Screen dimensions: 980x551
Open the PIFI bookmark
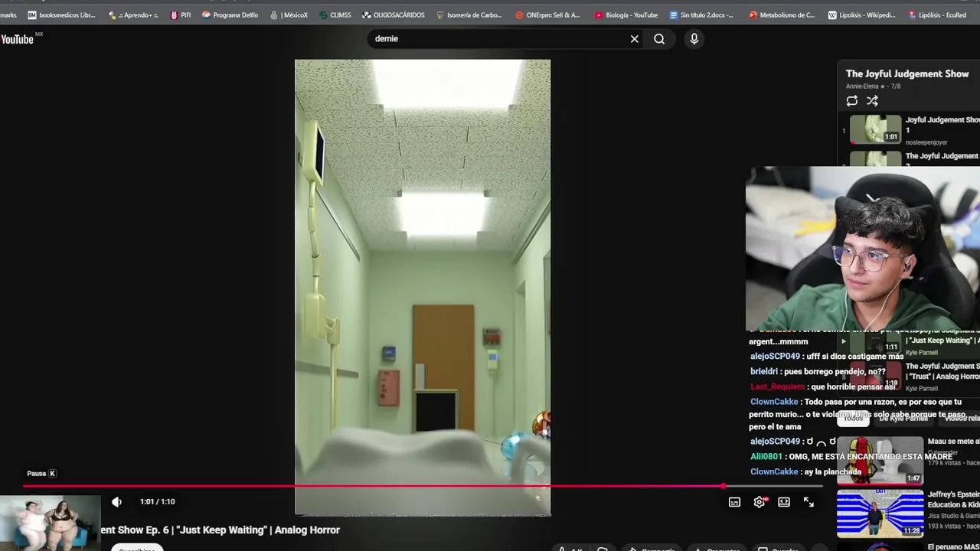click(181, 15)
